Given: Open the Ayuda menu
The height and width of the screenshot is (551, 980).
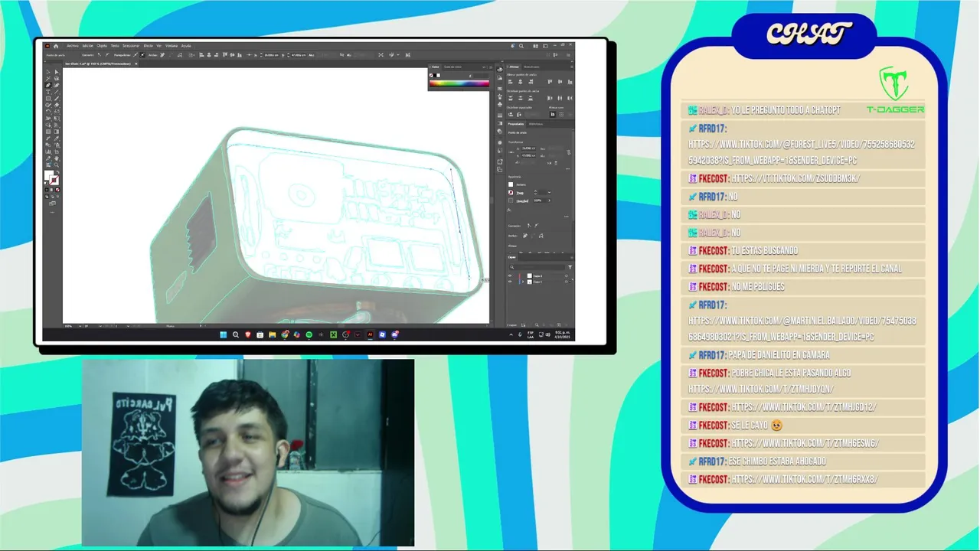Looking at the screenshot, I should [186, 46].
